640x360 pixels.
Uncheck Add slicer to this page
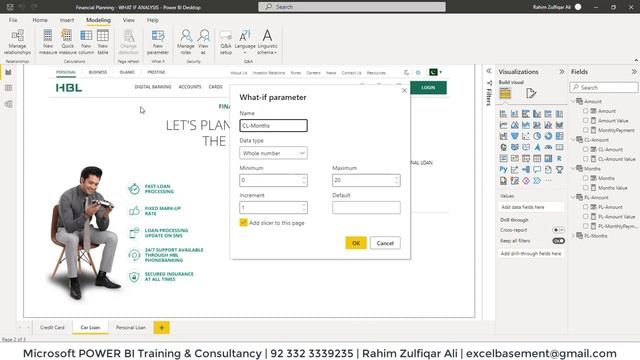click(243, 222)
